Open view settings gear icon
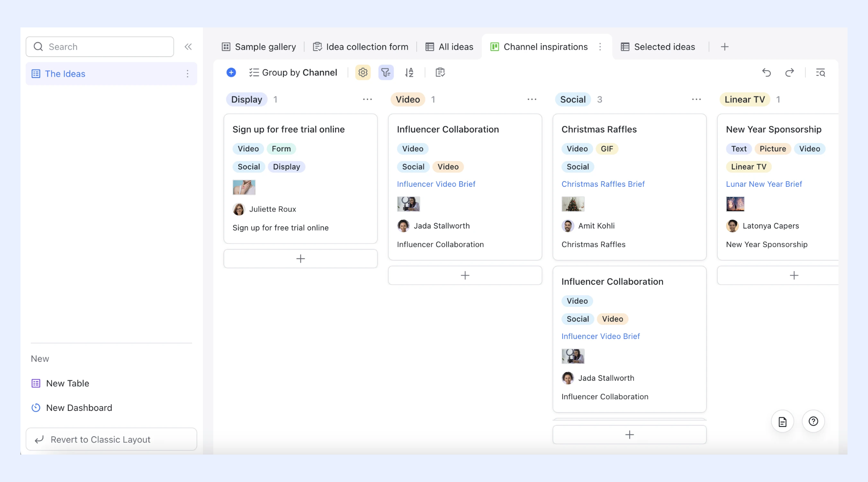 (363, 72)
